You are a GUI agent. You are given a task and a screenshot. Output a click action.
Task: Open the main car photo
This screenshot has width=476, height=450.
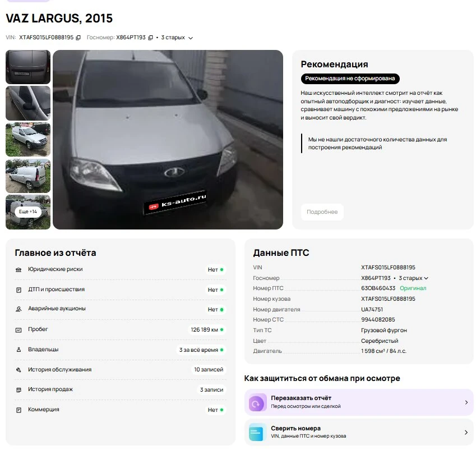coord(168,140)
